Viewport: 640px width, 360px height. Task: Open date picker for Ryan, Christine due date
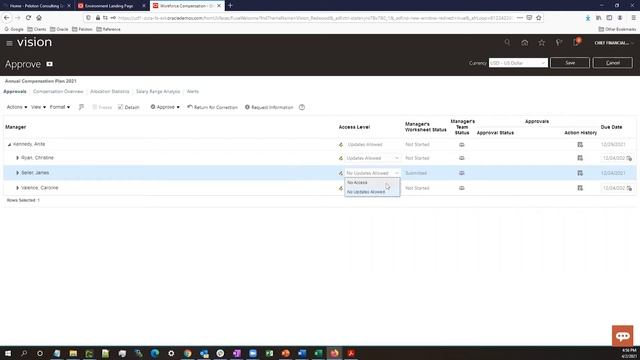pyautogui.click(x=629, y=158)
